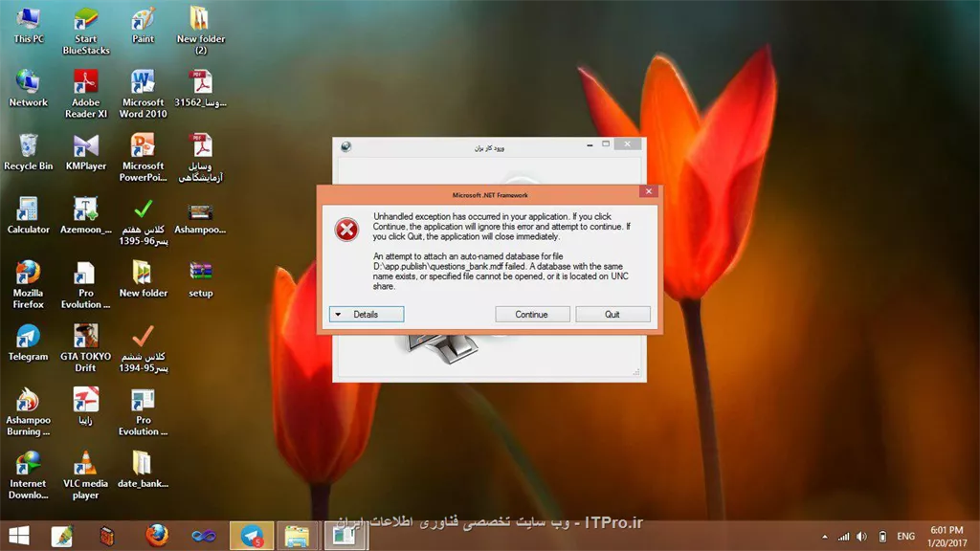Close the Microsoft .NET Framework dialog
Viewport: 980px width, 551px height.
click(x=649, y=191)
